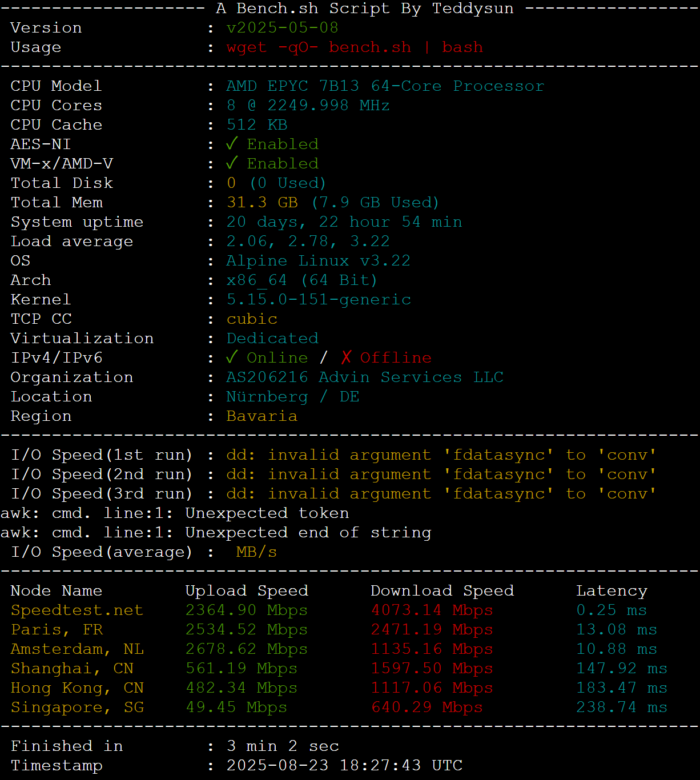This screenshot has width=700, height=780.
Task: Select the Speedtest.net node name
Action: (77, 610)
